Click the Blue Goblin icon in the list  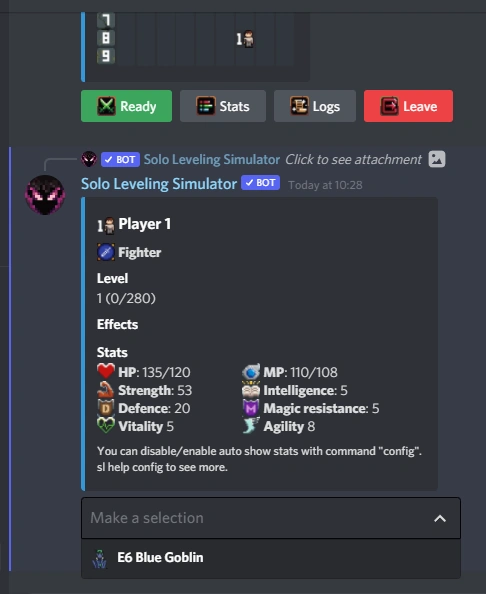click(100, 559)
